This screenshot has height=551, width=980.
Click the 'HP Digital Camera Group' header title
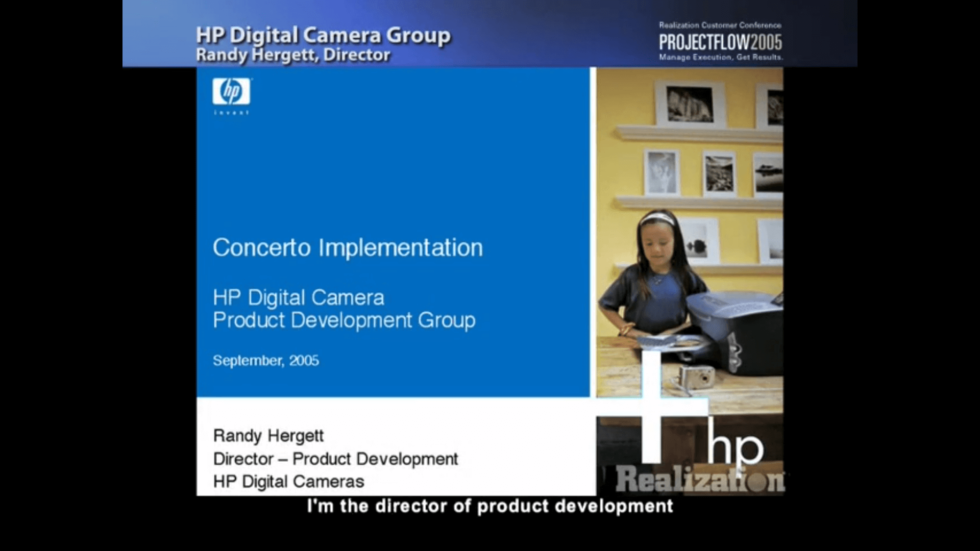point(323,35)
